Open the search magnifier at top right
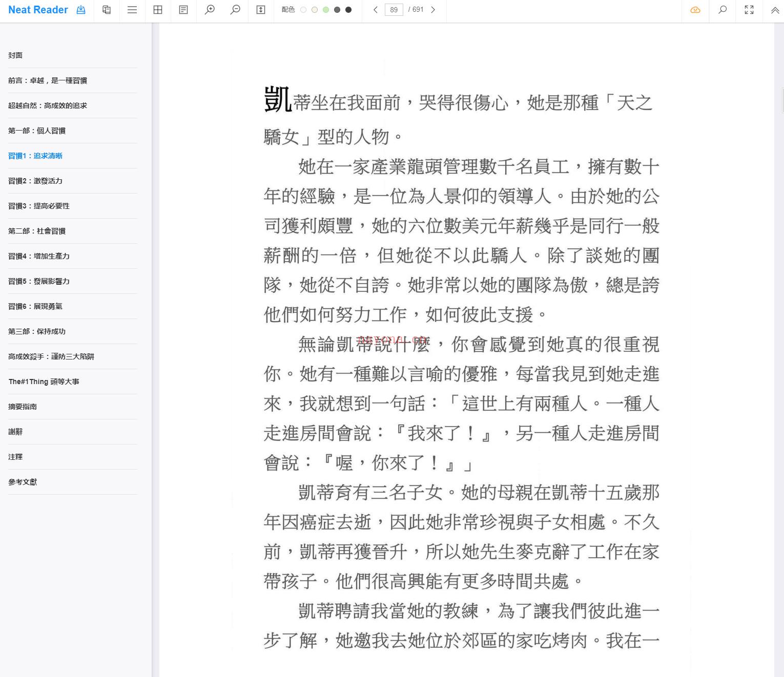 pyautogui.click(x=723, y=10)
